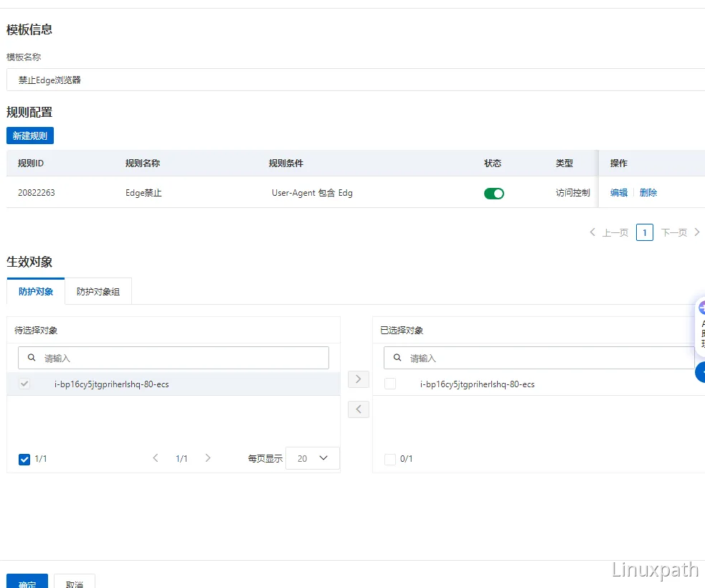705x588 pixels.
Task: Click the 状态 column header
Action: coord(492,163)
